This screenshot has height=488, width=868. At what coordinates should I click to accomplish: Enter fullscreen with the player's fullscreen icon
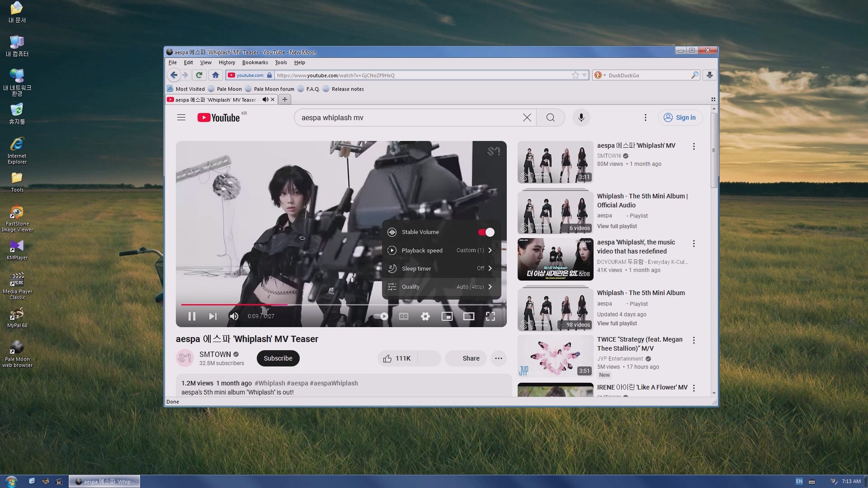(x=490, y=316)
